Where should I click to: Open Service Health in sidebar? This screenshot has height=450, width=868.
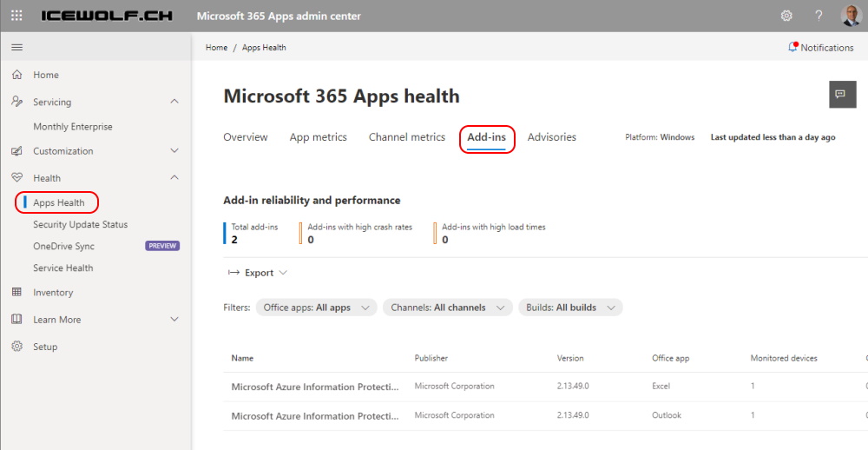63,268
